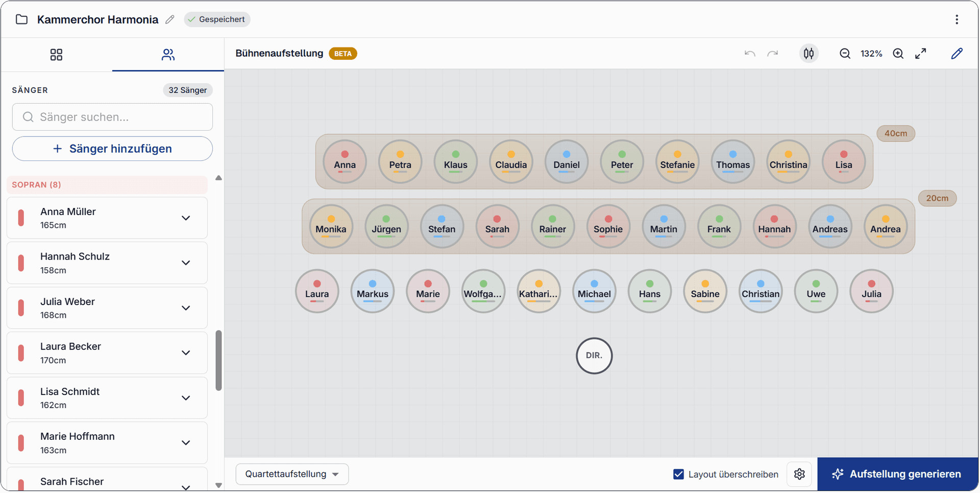Select the DIR. conductor circle

point(594,356)
